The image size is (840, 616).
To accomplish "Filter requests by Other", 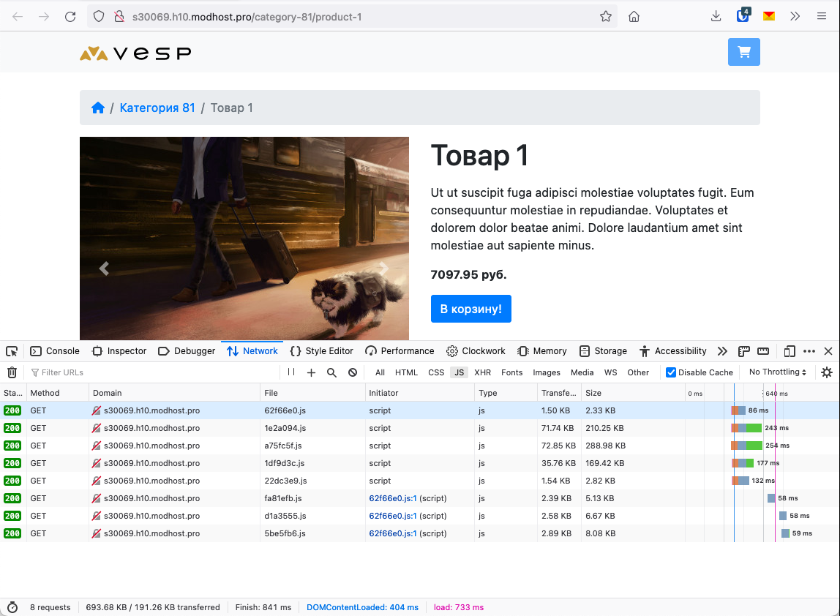I will [638, 372].
